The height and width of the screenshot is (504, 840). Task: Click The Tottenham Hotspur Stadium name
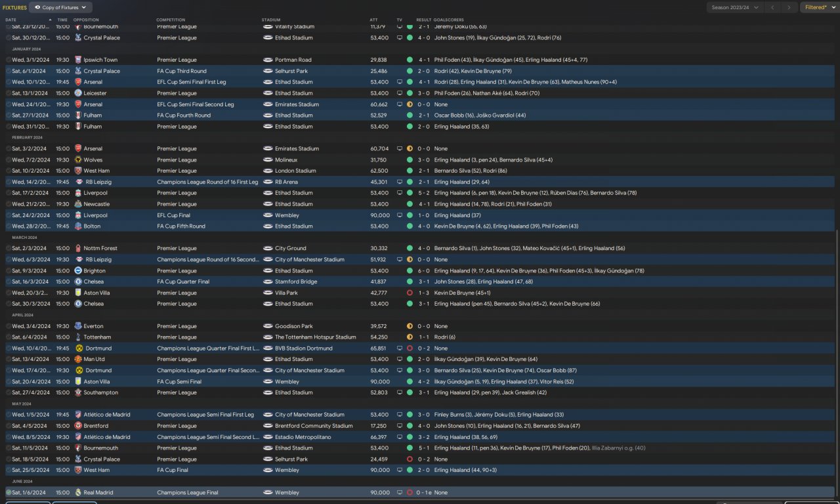[316, 337]
